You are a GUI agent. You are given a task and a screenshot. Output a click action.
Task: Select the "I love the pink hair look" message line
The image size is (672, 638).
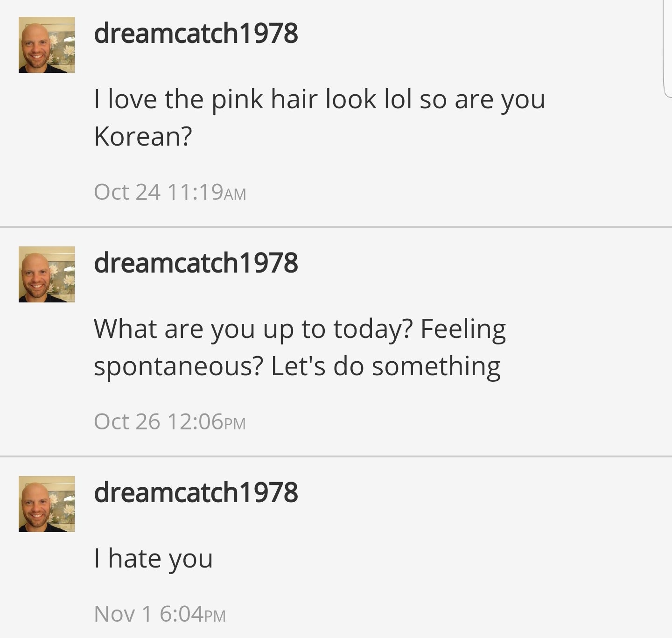pyautogui.click(x=320, y=100)
